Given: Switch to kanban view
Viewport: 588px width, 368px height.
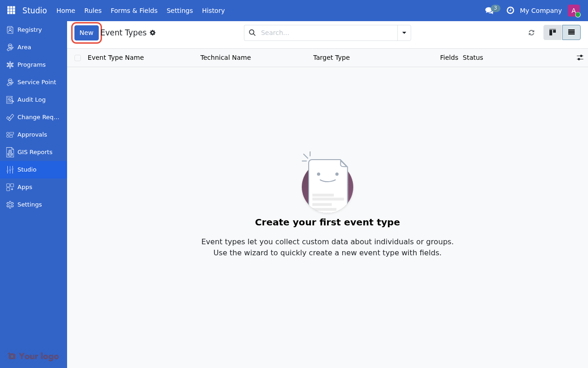Looking at the screenshot, I should pos(553,32).
